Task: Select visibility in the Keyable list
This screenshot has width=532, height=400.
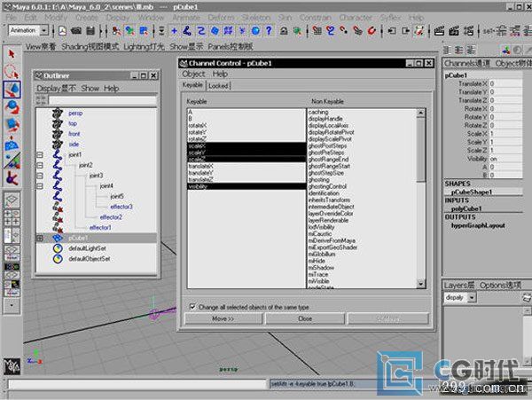Action: pos(246,186)
